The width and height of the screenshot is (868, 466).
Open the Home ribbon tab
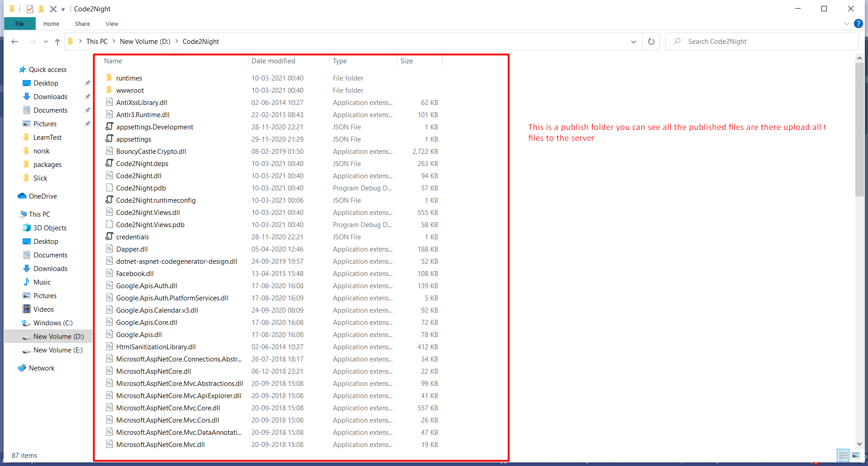[x=51, y=24]
